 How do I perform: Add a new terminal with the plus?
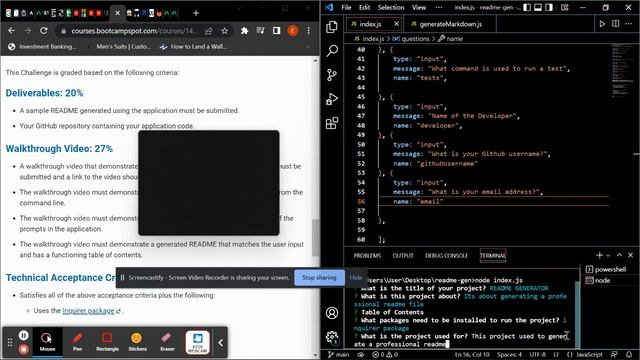coord(599,255)
